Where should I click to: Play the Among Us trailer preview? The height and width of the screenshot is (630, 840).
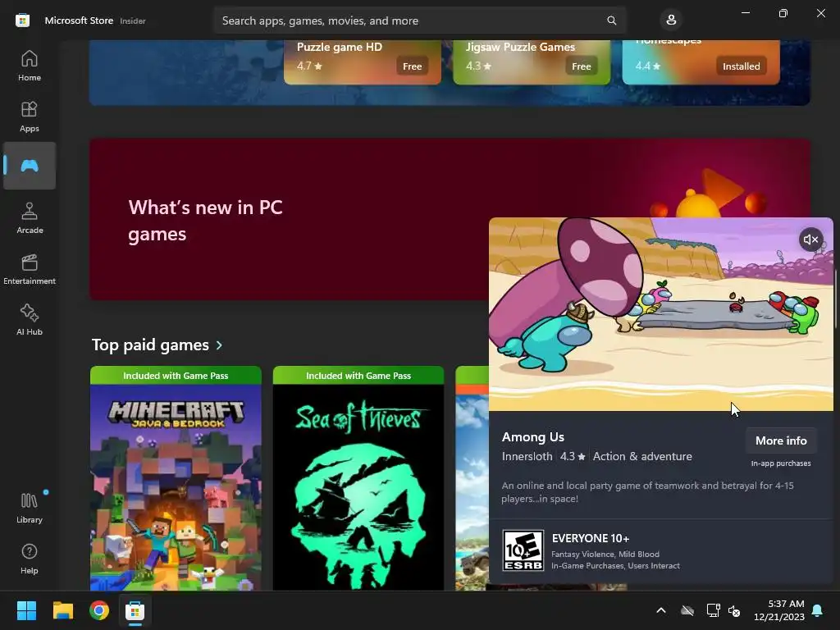[661, 314]
